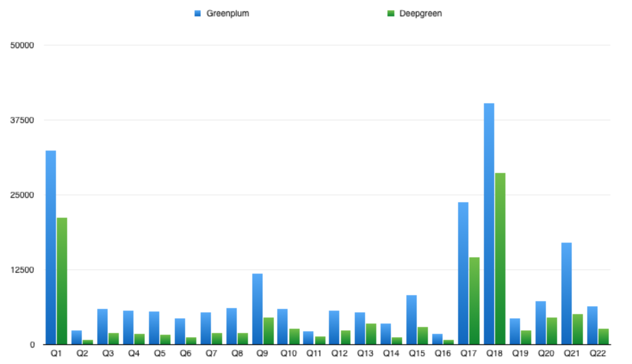This screenshot has height=364, width=632.
Task: Click the blue Greenplum bar for Q19
Action: [515, 331]
